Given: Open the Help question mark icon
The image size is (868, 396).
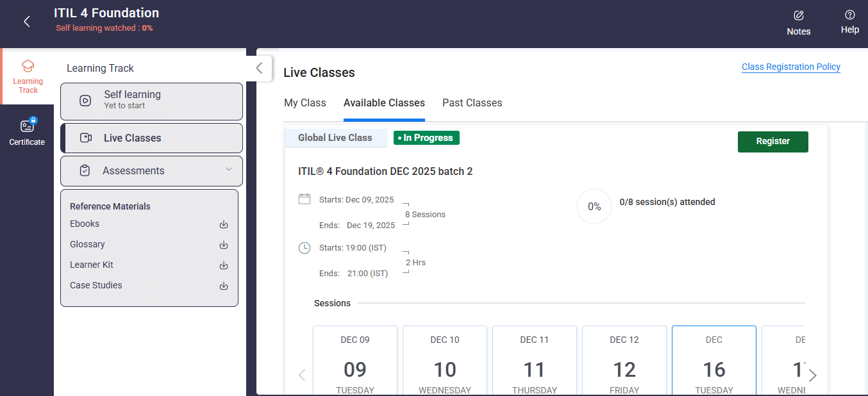Looking at the screenshot, I should [849, 15].
